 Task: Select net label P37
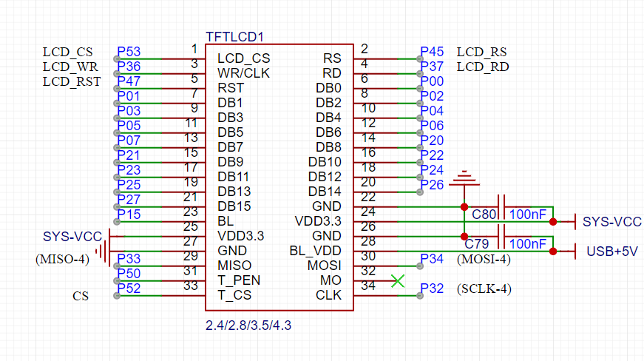coord(432,67)
